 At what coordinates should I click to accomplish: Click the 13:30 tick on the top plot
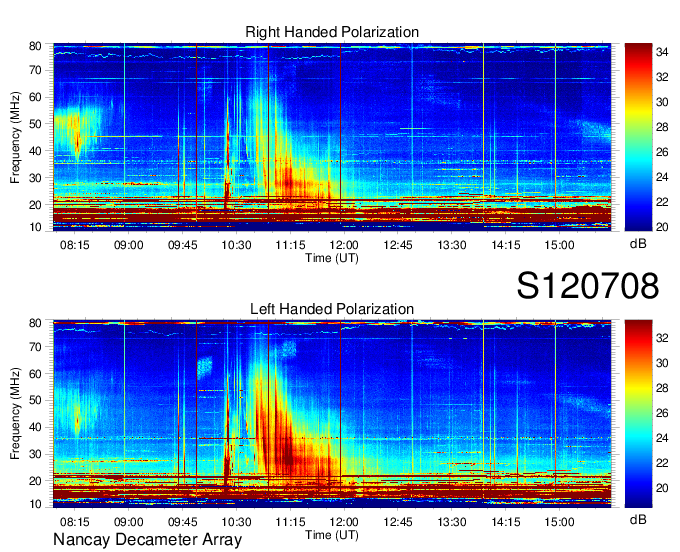click(451, 245)
